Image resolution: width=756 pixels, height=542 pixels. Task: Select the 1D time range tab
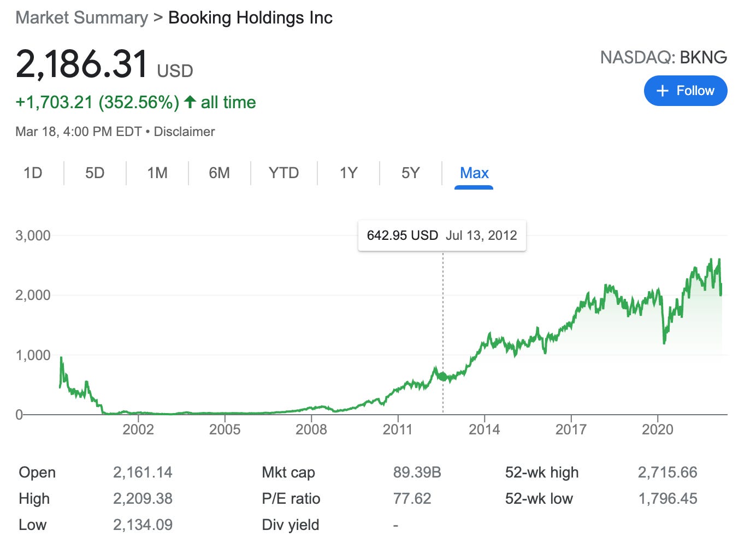tap(33, 173)
